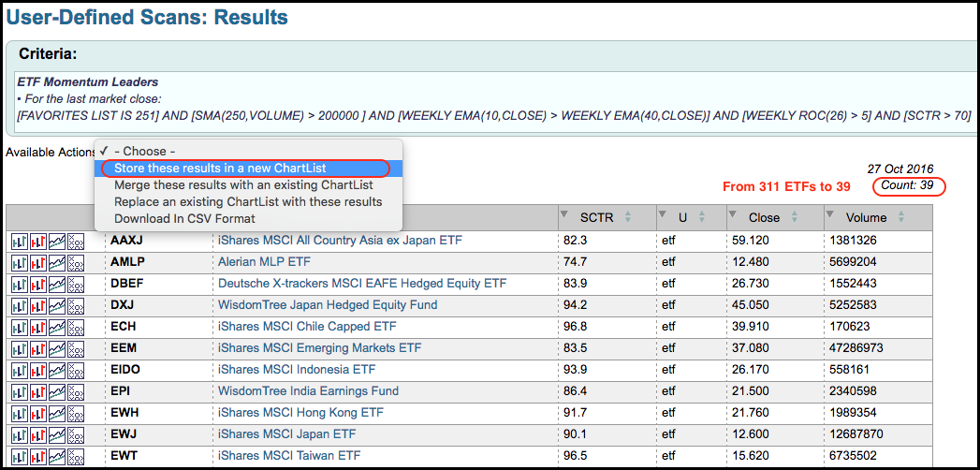Choose 'Store these results in a new ChartList'
The height and width of the screenshot is (470, 980).
[x=248, y=169]
